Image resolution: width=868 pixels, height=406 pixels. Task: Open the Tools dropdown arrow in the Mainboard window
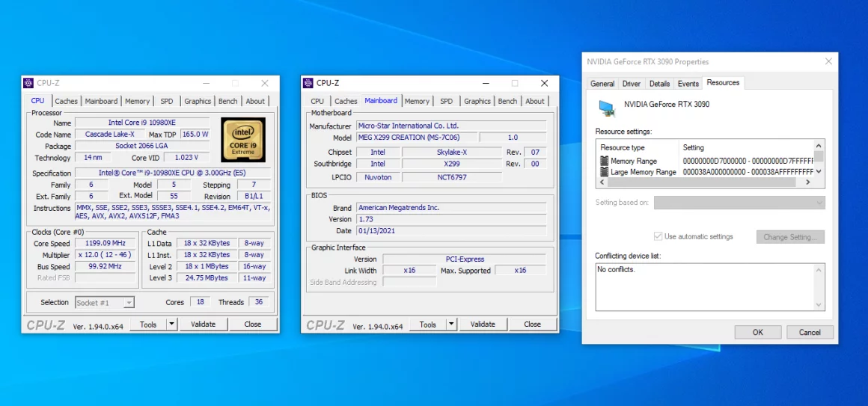(451, 325)
